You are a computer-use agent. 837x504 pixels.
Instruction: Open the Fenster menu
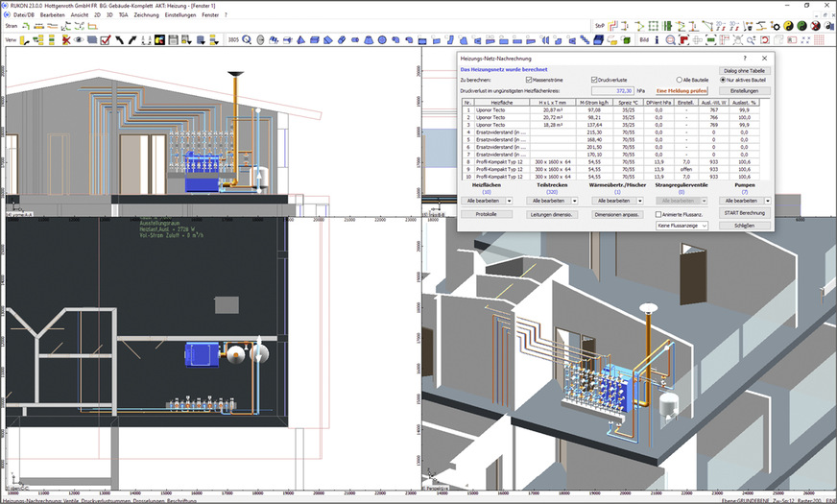(x=210, y=15)
